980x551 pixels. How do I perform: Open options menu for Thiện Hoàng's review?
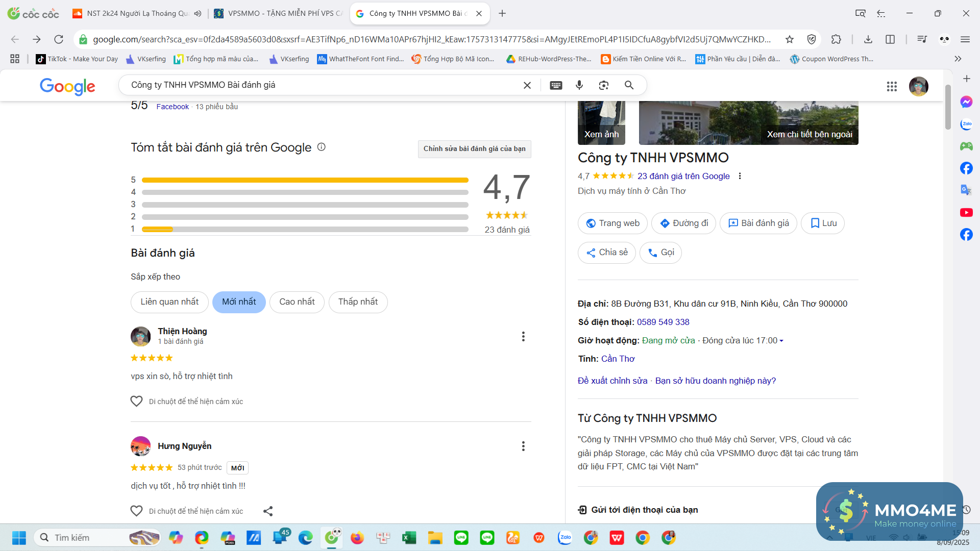click(523, 336)
